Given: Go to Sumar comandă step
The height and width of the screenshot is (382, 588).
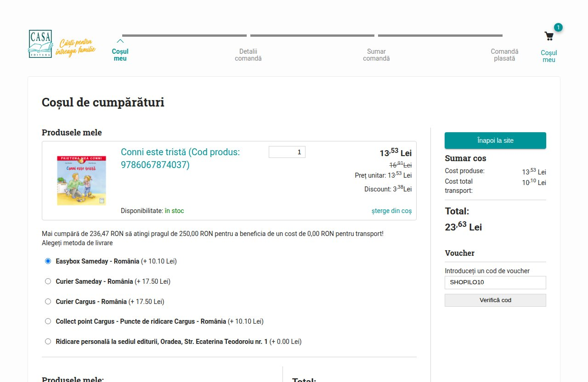Looking at the screenshot, I should tap(376, 55).
